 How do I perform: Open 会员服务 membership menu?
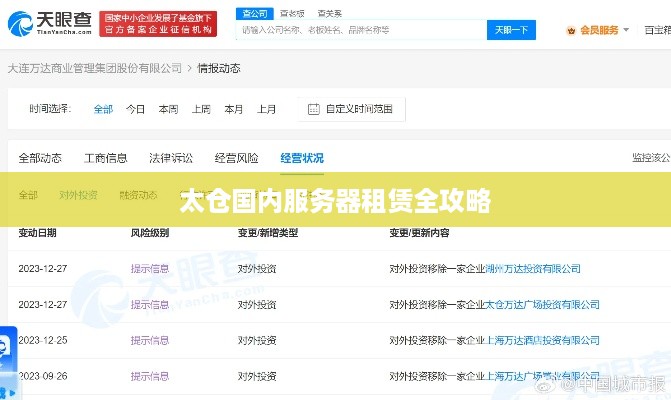[599, 30]
